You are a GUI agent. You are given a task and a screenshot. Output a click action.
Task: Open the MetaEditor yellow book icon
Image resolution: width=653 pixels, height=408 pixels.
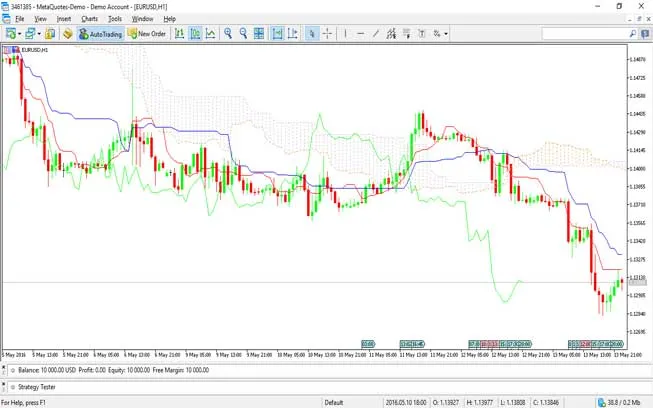68,34
